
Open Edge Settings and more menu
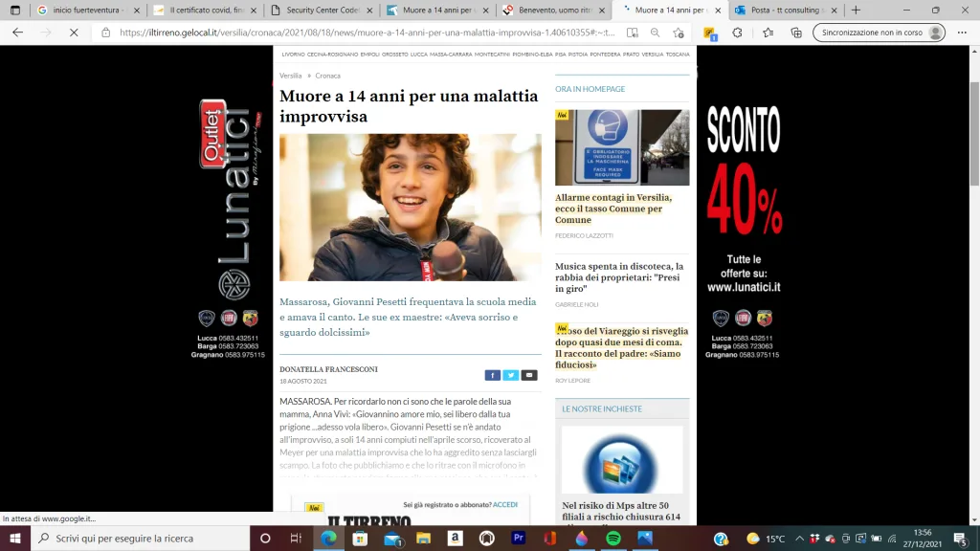point(962,33)
